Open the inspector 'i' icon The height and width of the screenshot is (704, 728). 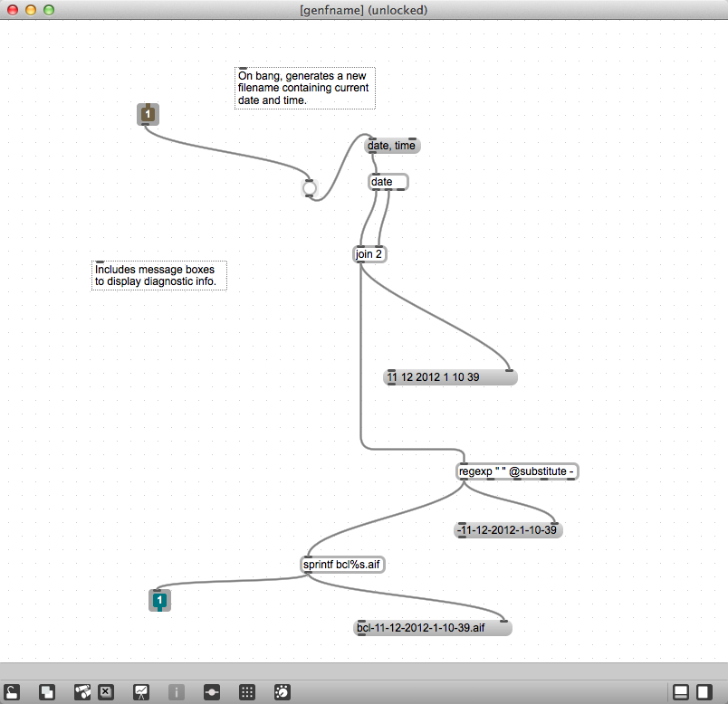pos(177,692)
